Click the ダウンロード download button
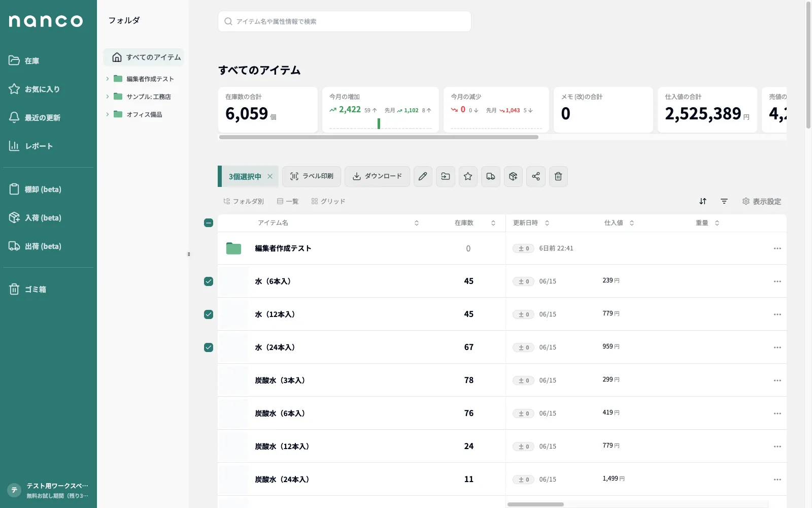Screen dimensions: 812x508 tap(377, 176)
